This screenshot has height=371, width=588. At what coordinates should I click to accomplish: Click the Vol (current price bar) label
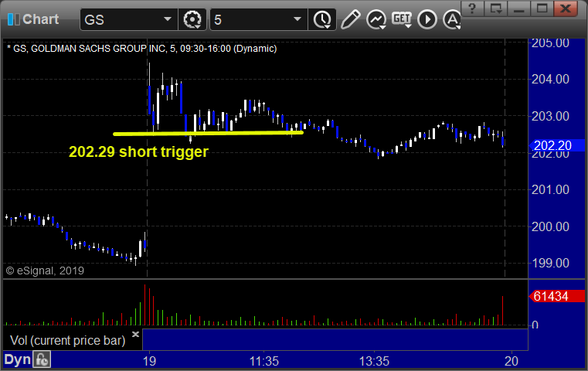pos(67,341)
